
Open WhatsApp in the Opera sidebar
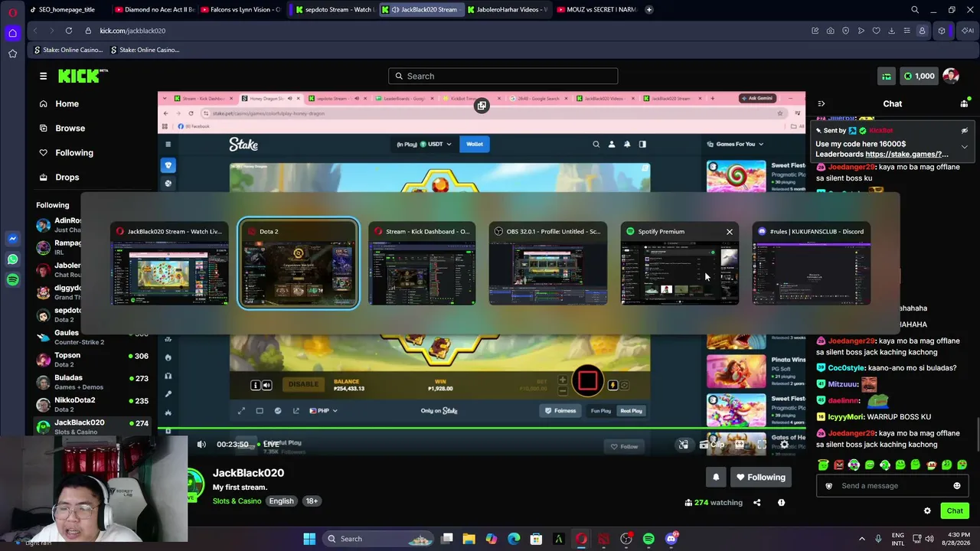pos(12,259)
